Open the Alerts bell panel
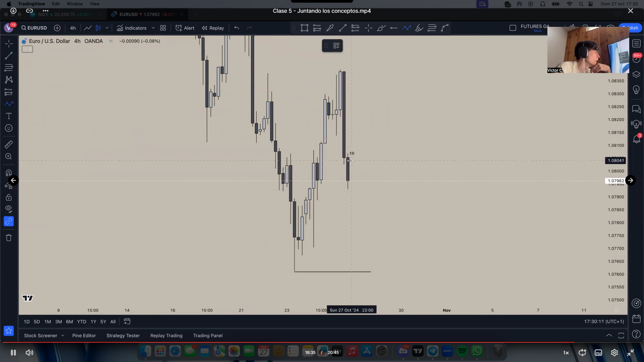Viewport: 644px width, 362px height. 636,139
